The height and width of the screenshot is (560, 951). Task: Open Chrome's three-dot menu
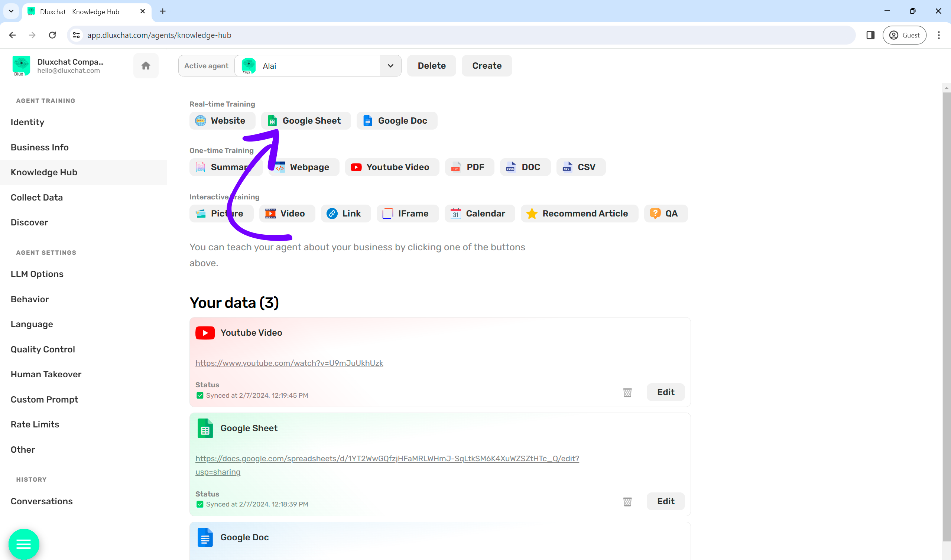(x=938, y=35)
